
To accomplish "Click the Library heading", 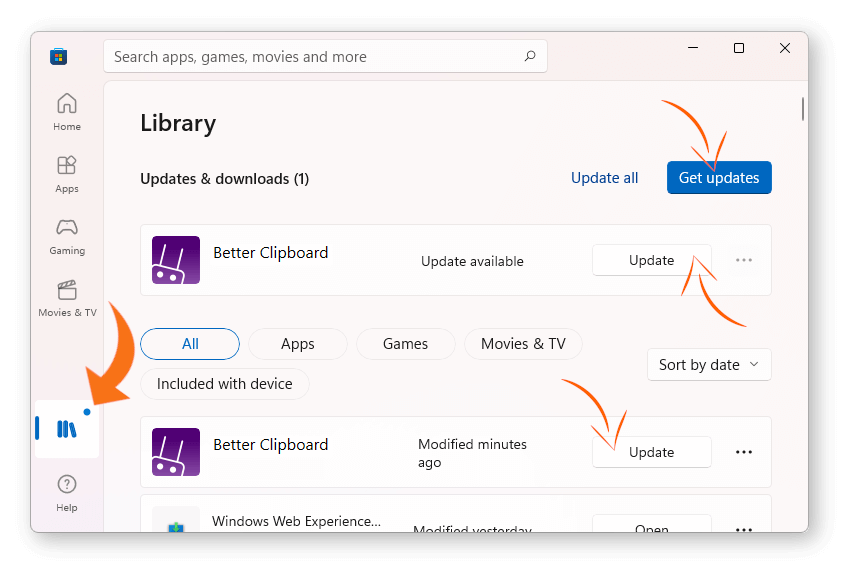I will (178, 123).
